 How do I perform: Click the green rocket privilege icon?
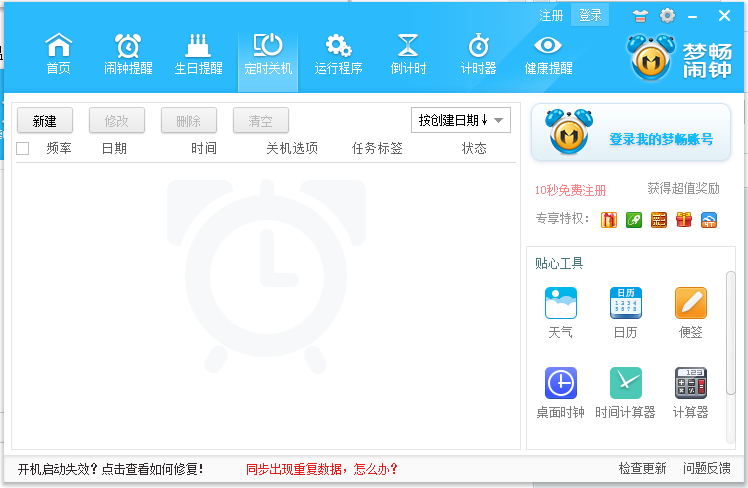click(634, 220)
